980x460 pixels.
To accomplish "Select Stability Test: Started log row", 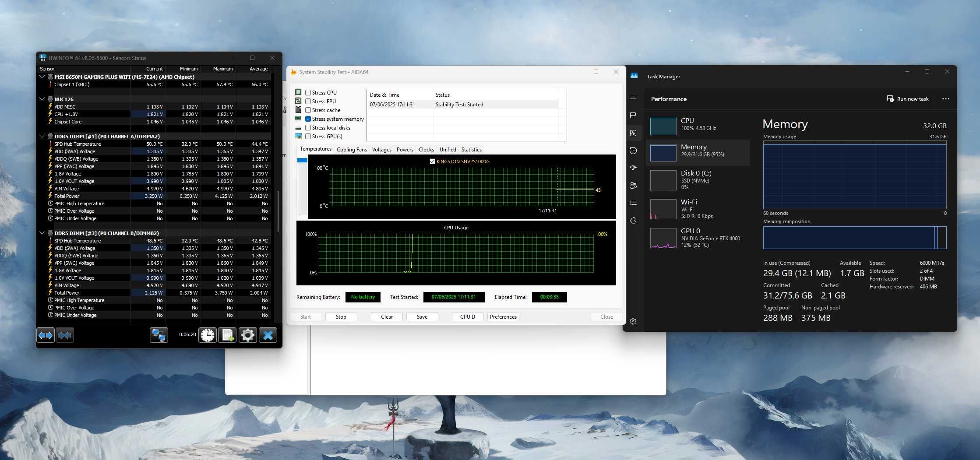I will (x=463, y=105).
